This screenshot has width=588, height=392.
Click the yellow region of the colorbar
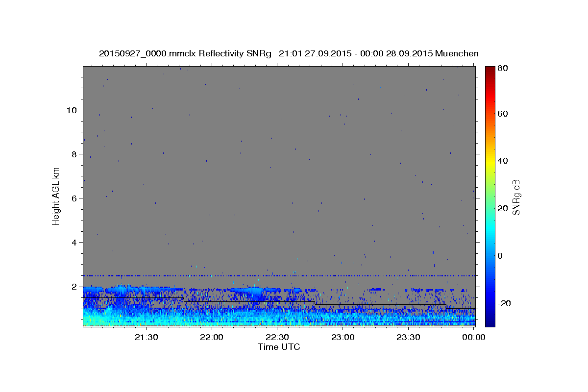click(x=490, y=162)
